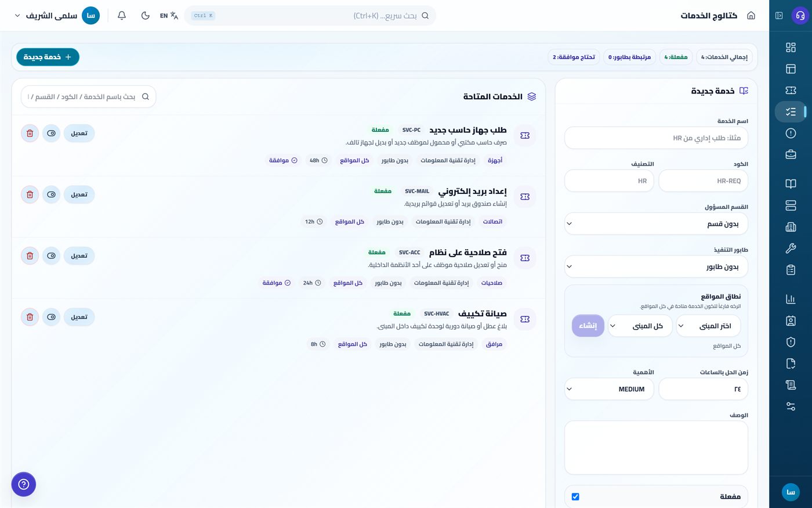This screenshot has height=508, width=812.
Task: Click the اسم الخدمة input field
Action: (x=656, y=138)
